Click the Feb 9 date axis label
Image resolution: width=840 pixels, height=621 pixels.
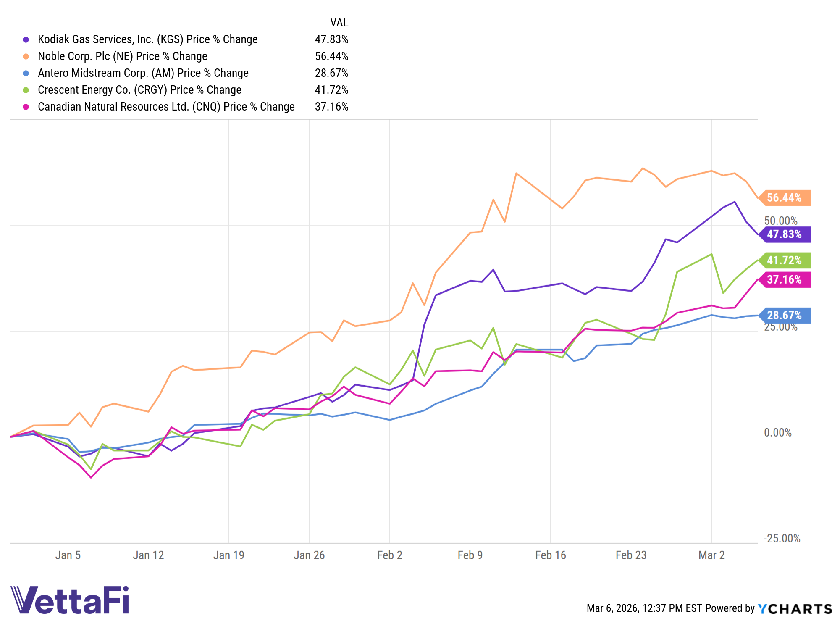tap(470, 555)
